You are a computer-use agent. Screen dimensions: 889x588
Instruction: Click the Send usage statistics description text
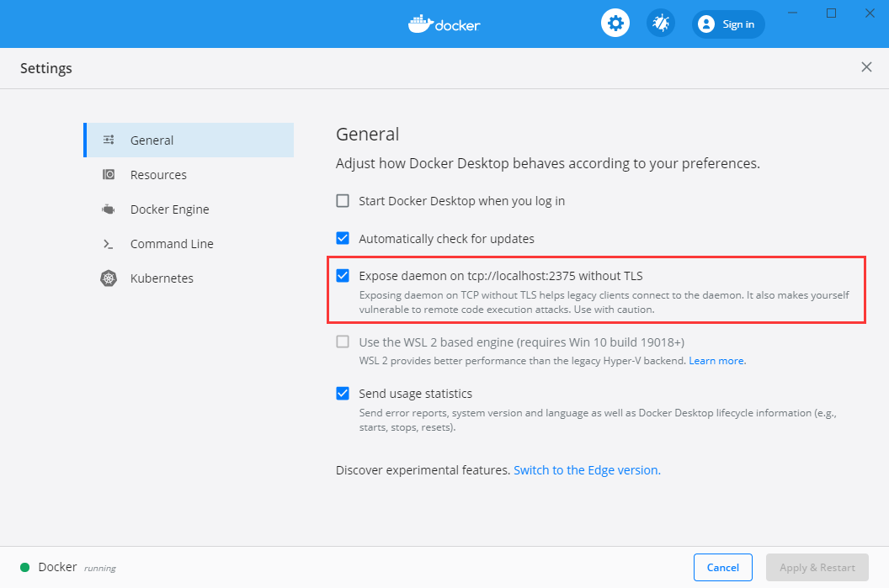598,420
